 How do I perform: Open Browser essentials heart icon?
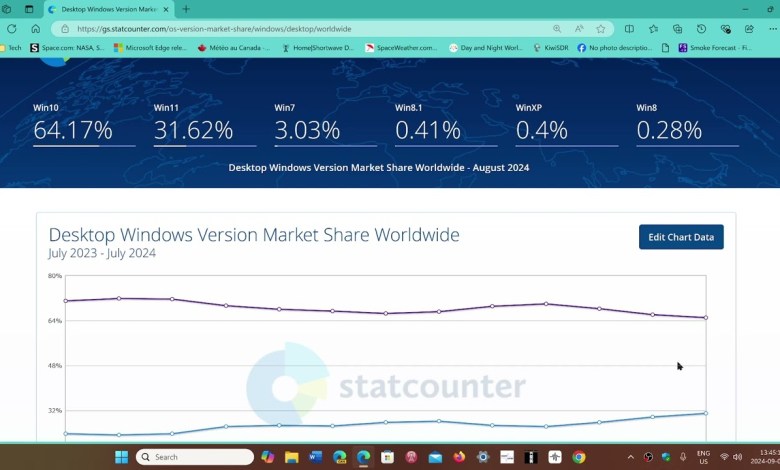pos(725,29)
